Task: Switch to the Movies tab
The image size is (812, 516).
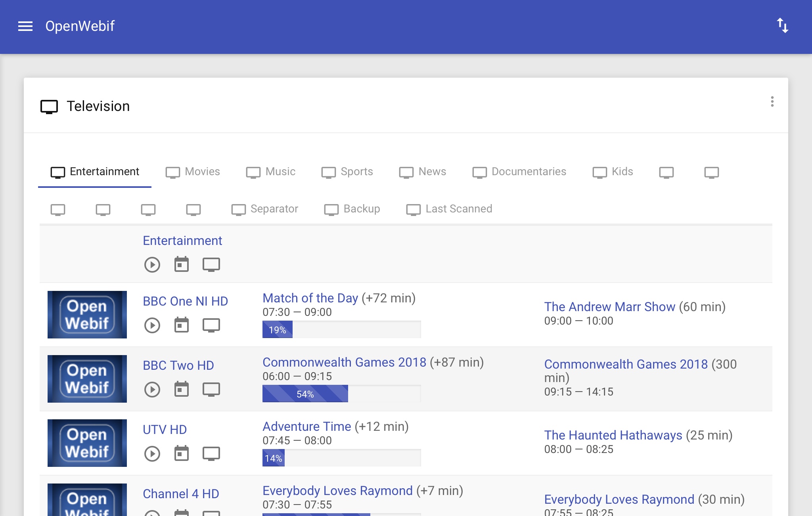Action: (193, 172)
